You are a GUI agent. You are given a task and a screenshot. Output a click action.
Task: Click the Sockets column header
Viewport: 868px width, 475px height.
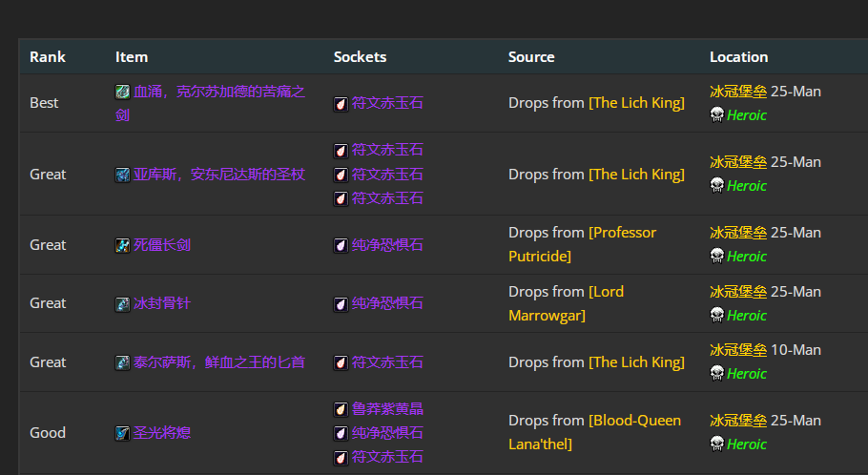[360, 56]
